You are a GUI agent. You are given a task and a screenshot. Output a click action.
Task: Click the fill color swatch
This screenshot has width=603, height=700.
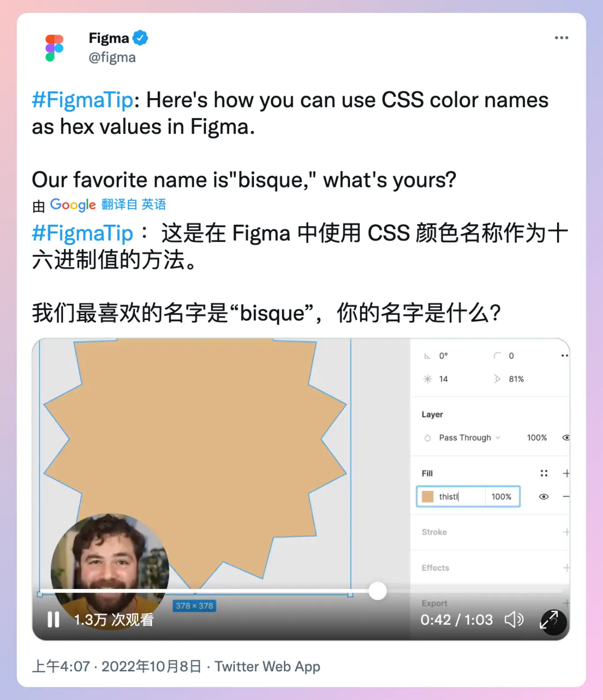coord(428,497)
